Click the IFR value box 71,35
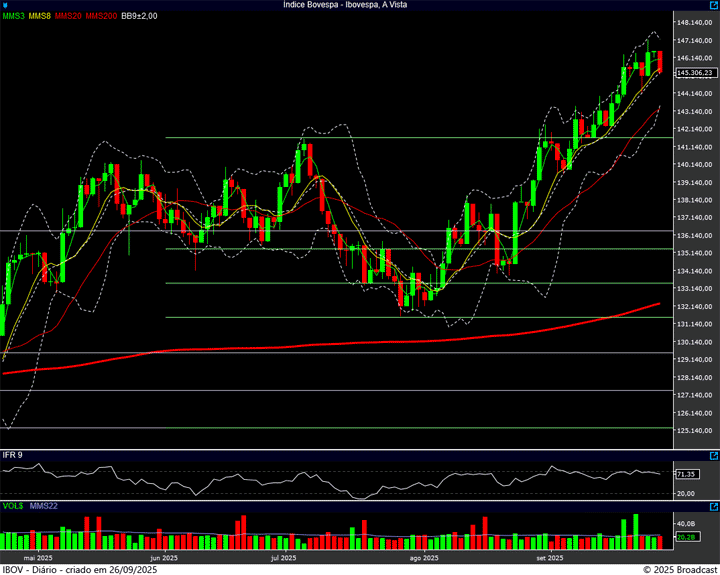Viewport: 720px width, 575px height. tap(686, 474)
